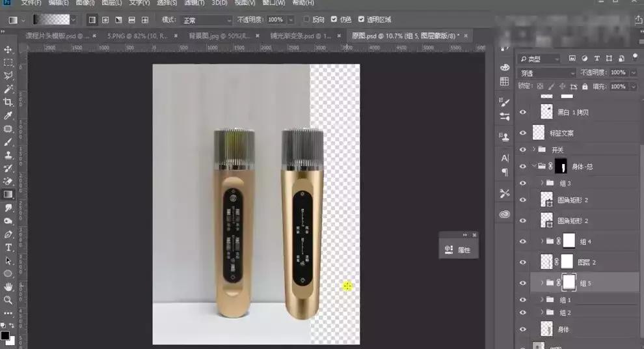This screenshot has height=349, width=644.
Task: Select the Horizontal Type tool
Action: [x=8, y=247]
